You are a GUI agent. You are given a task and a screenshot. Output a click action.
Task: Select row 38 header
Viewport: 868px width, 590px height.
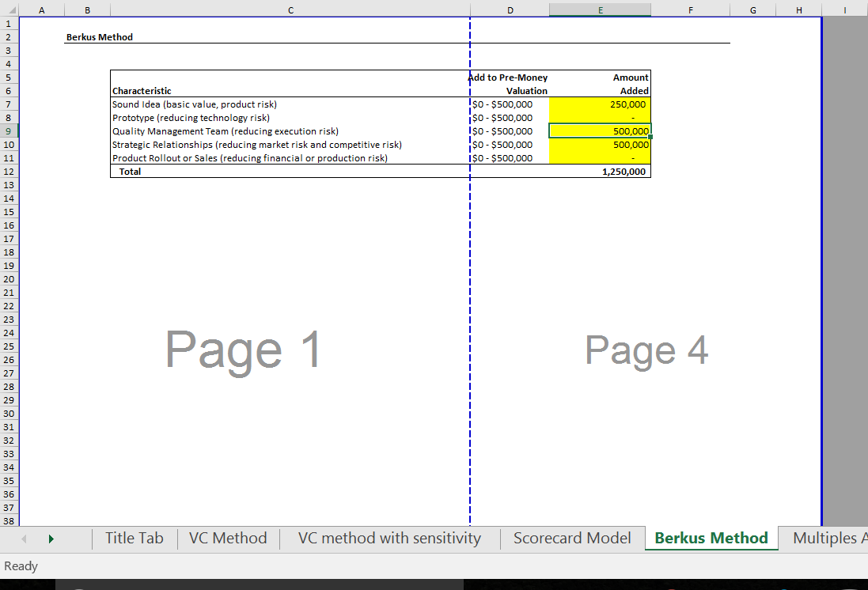(x=9, y=521)
